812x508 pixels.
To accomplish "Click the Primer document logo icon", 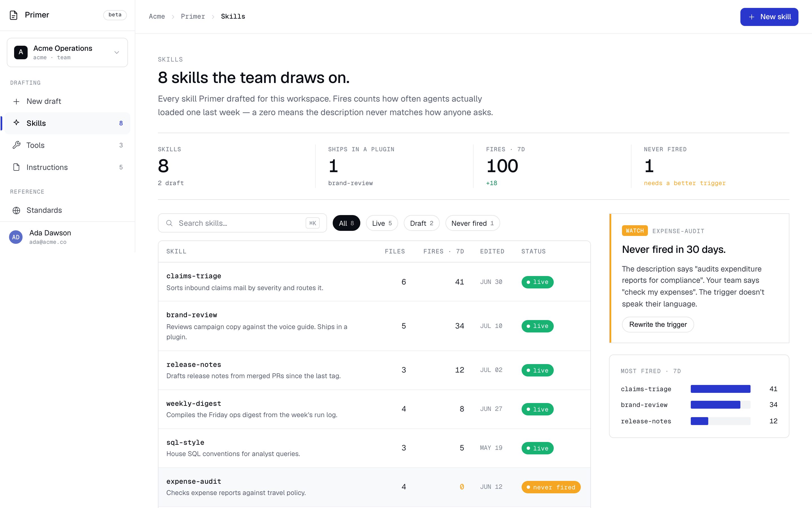I will (14, 15).
